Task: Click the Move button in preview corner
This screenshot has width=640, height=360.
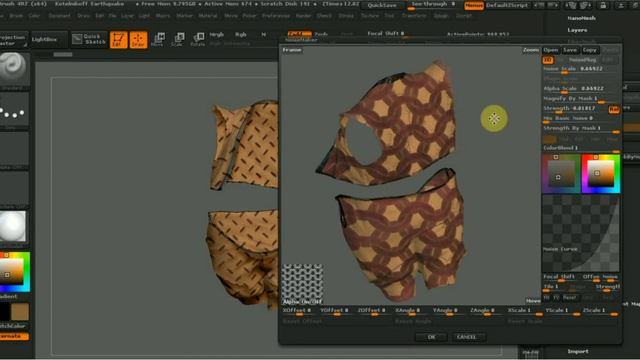Action: [x=533, y=301]
